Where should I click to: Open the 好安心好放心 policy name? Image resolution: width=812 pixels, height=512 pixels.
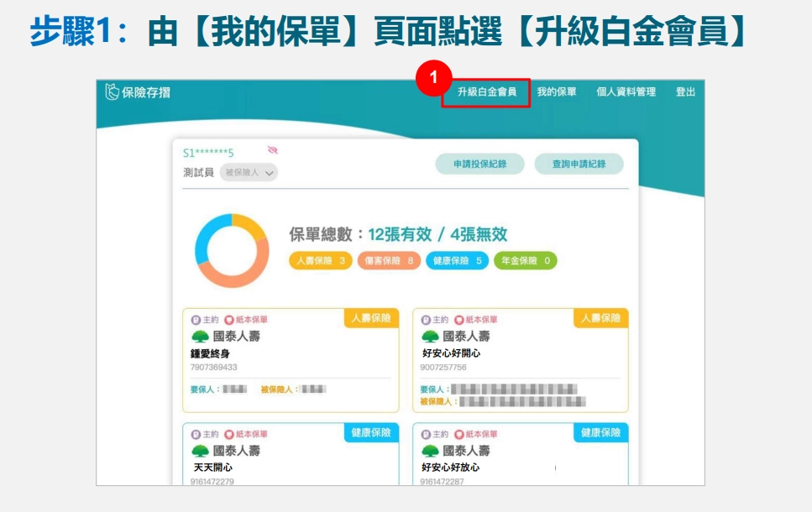coord(451,468)
